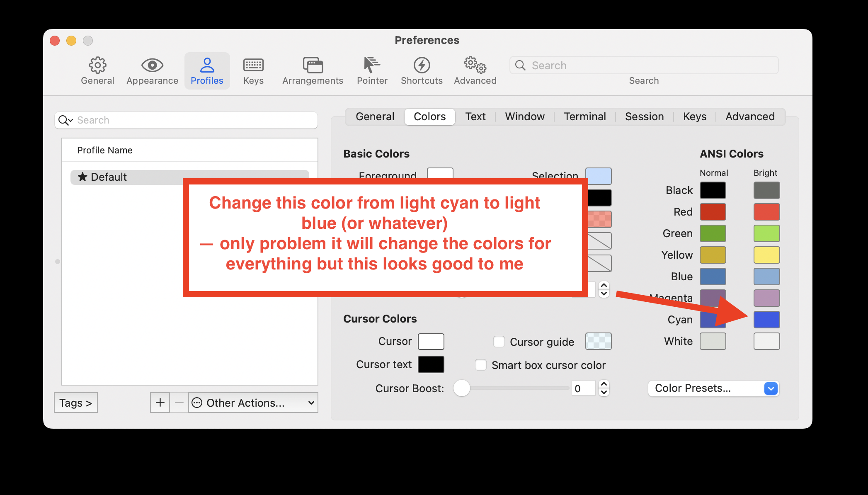Enable Smart box cursor color checkbox
The image size is (868, 495).
pyautogui.click(x=481, y=365)
